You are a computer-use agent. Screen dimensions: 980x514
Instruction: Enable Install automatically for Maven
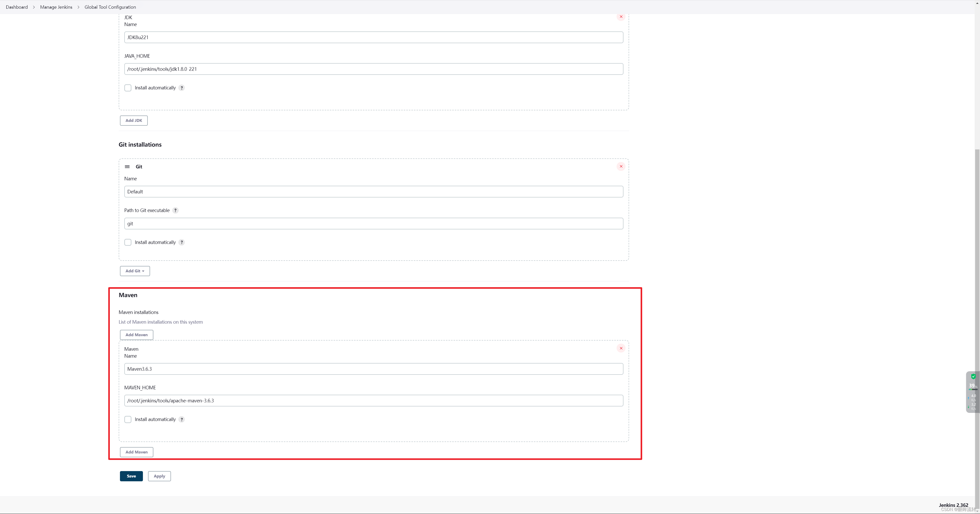127,419
